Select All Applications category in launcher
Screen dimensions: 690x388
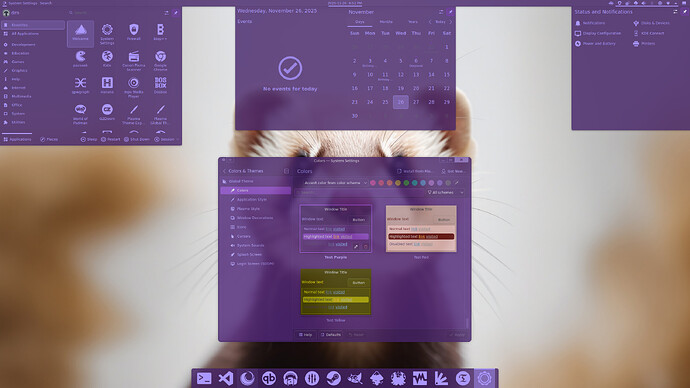pyautogui.click(x=33, y=33)
